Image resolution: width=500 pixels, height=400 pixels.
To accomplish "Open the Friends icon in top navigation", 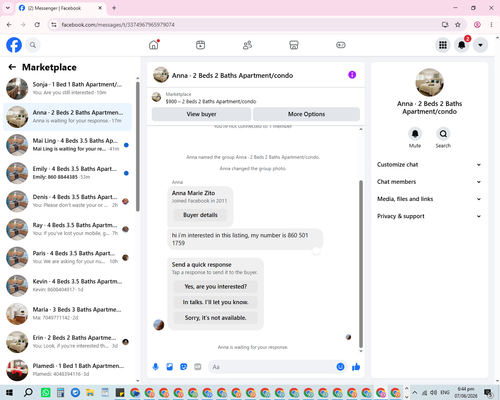I will pos(247,45).
